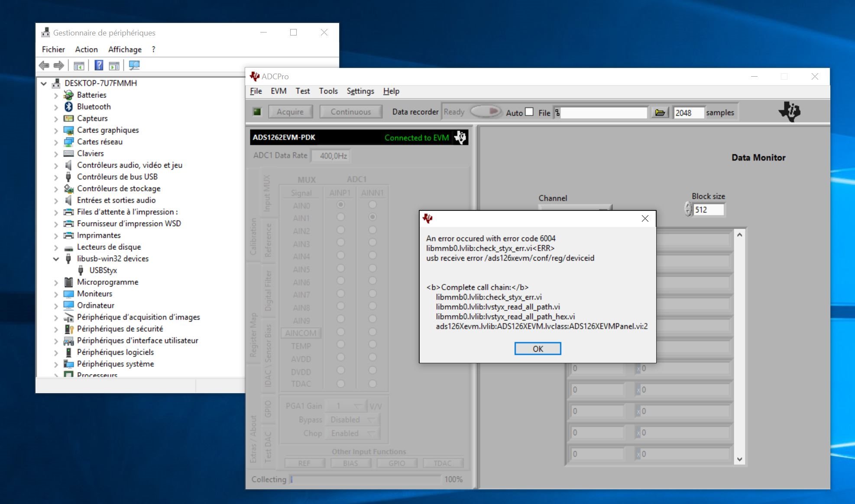This screenshot has width=855, height=504.
Task: Click the Continuous button
Action: (x=351, y=112)
